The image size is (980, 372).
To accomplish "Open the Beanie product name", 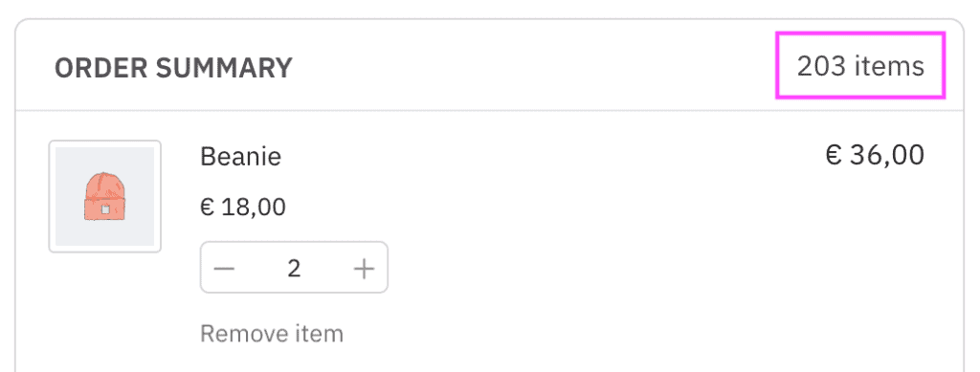I will coord(240,156).
